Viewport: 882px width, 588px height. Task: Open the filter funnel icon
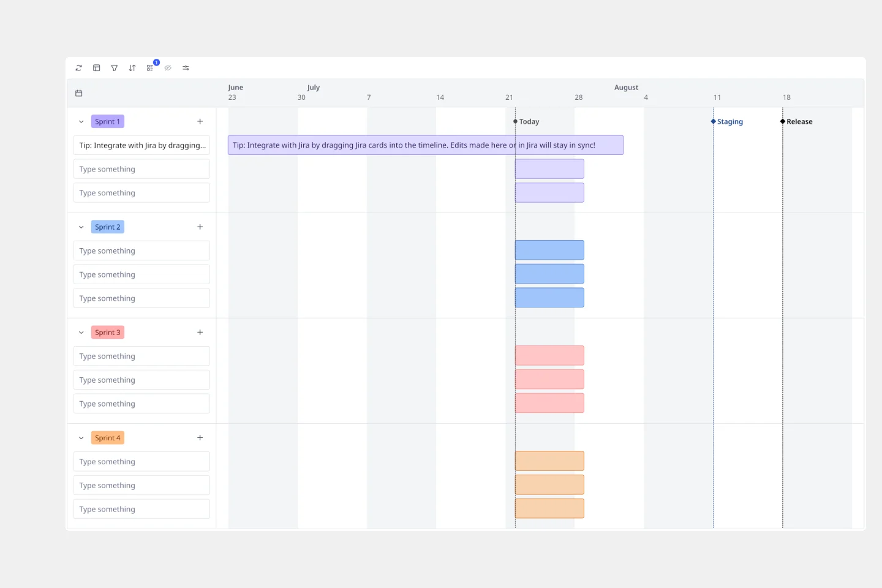114,68
